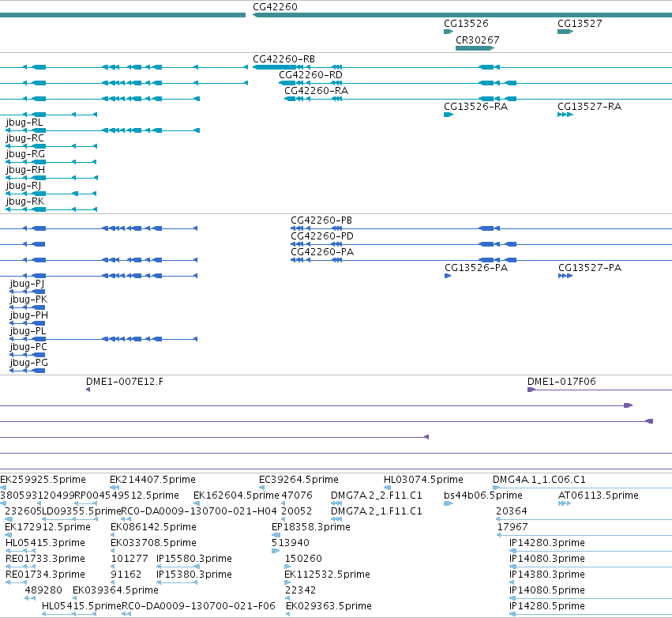This screenshot has width=672, height=618.
Task: Click the DME1-007E12.F feature label
Action: tap(124, 382)
